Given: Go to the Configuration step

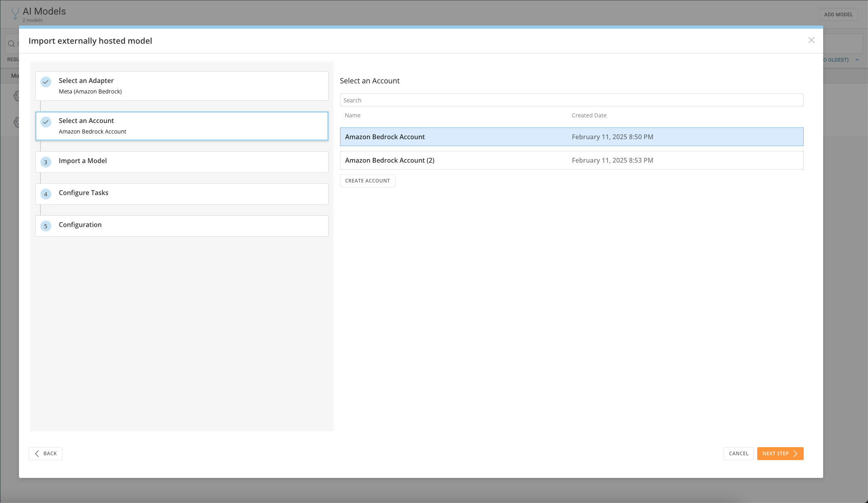Looking at the screenshot, I should 182,226.
